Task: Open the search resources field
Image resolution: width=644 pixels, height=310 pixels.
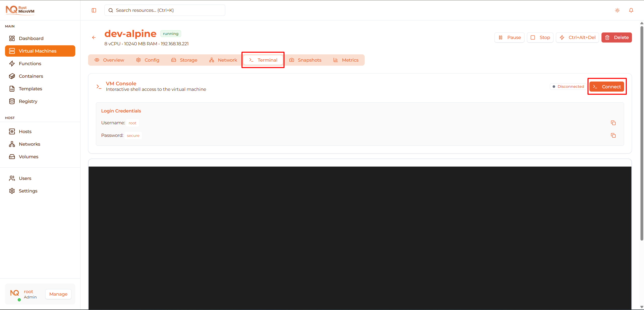Action: pos(165,10)
